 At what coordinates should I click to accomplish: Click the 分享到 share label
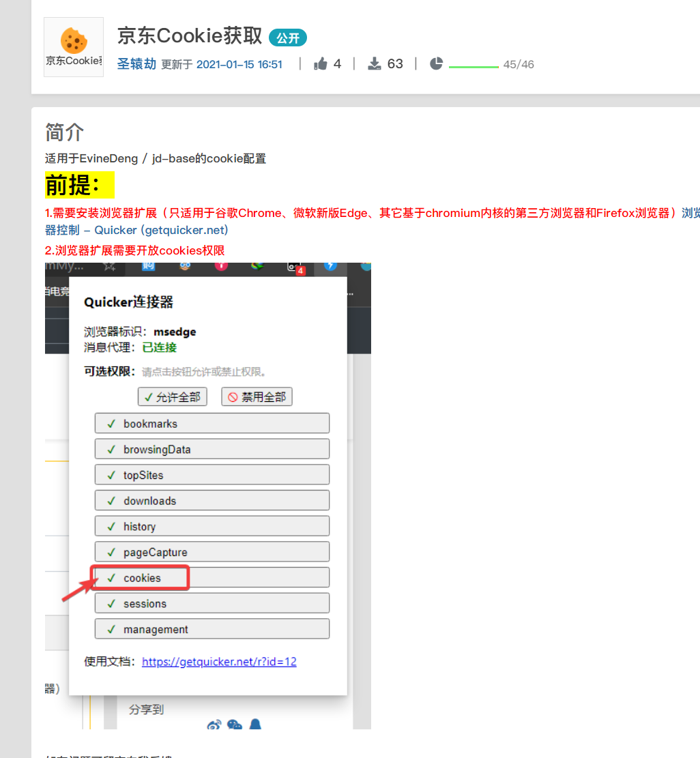[147, 709]
